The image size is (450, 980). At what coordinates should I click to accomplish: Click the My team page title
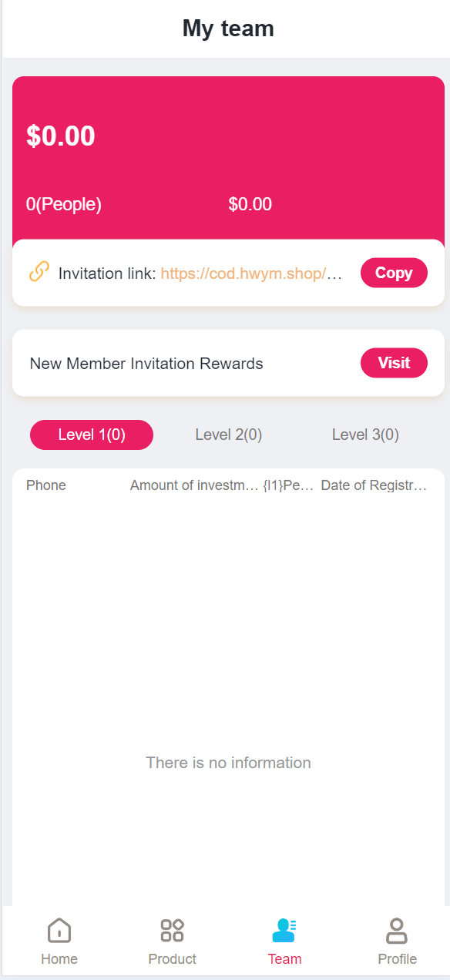pos(228,29)
